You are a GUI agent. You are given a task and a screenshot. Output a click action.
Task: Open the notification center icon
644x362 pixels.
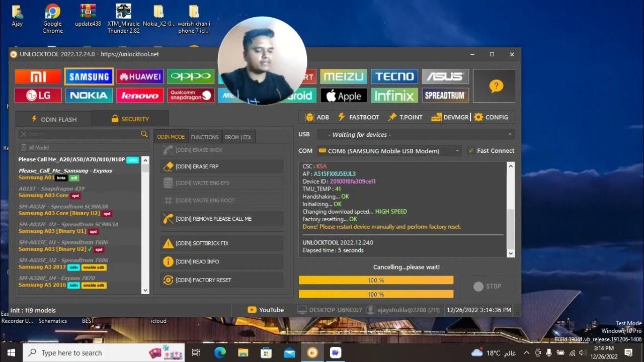628,352
